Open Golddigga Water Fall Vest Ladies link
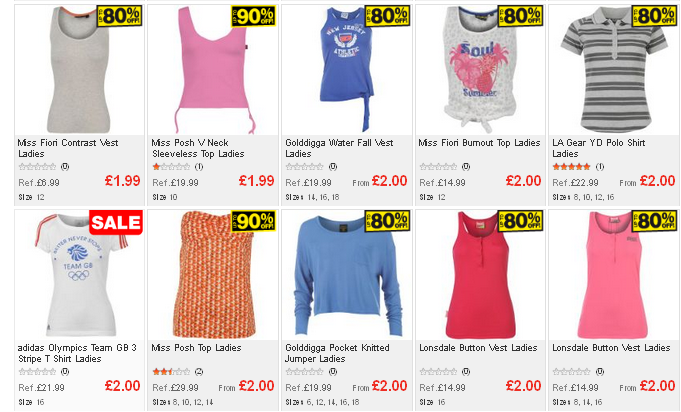This screenshot has height=412, width=681. click(339, 148)
